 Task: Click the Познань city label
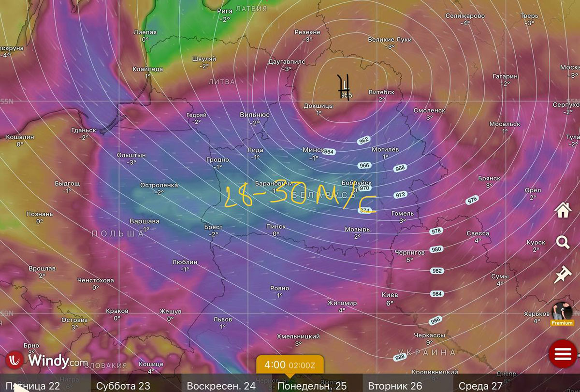pos(40,214)
